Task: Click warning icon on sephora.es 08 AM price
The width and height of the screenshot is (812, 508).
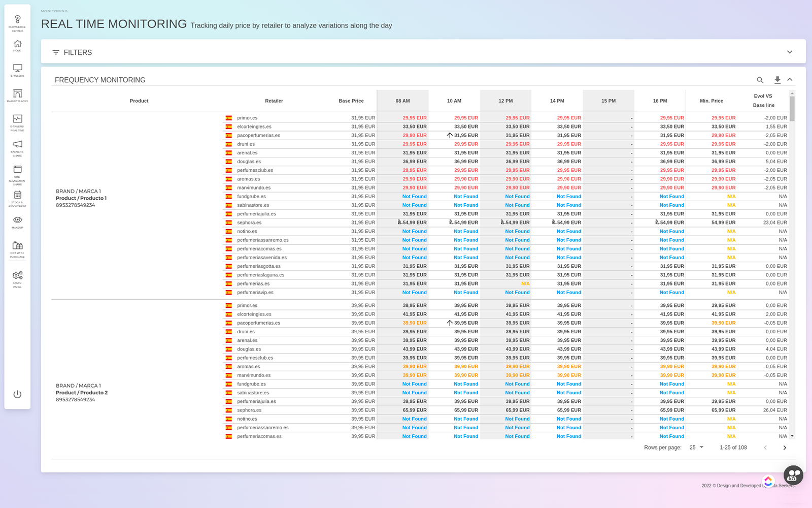Action: pyautogui.click(x=400, y=222)
